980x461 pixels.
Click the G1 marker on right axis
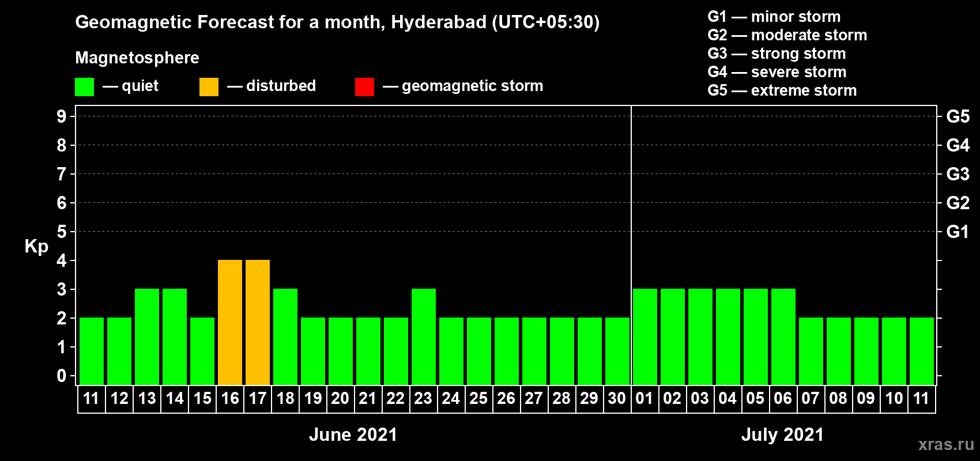(x=958, y=232)
